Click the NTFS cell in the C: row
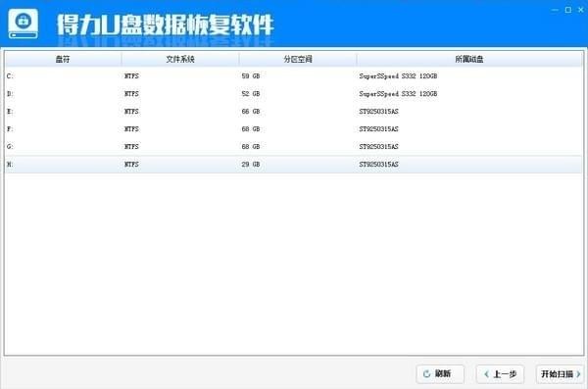The width and height of the screenshot is (588, 389). coord(131,76)
